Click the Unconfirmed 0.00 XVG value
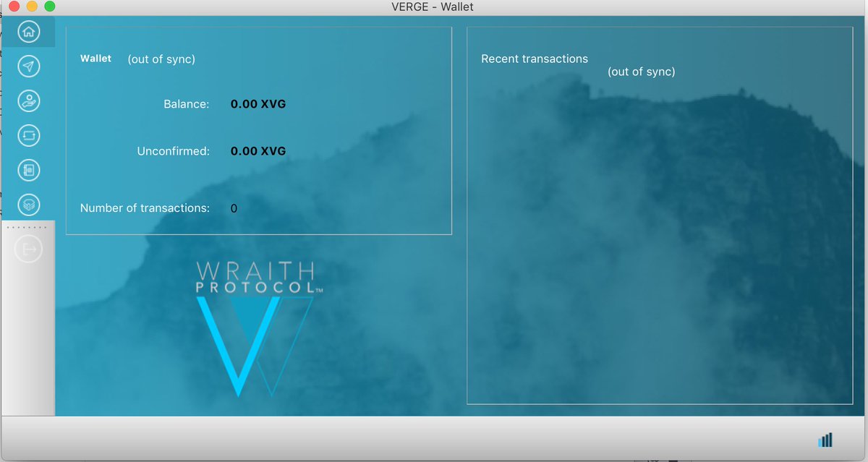Viewport: 868px width, 462px height. click(258, 151)
